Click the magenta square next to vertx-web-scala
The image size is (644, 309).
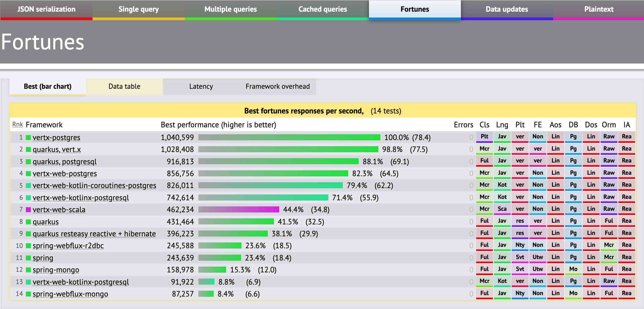coord(28,210)
